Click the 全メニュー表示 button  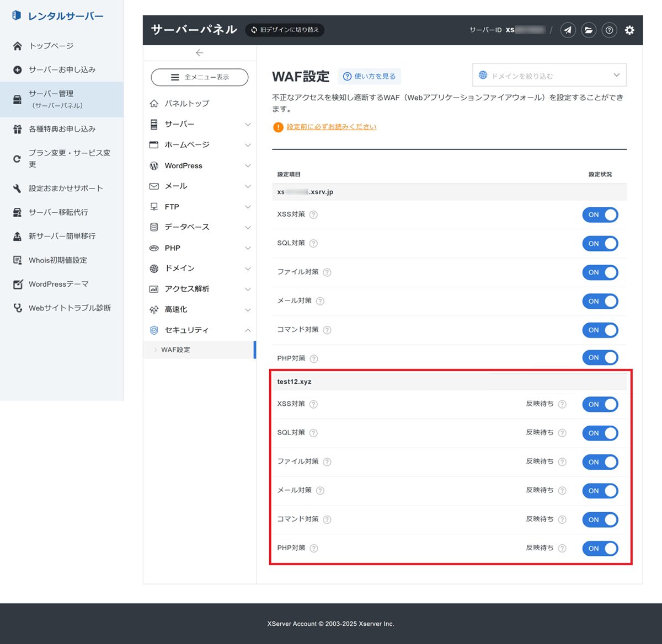coord(200,77)
